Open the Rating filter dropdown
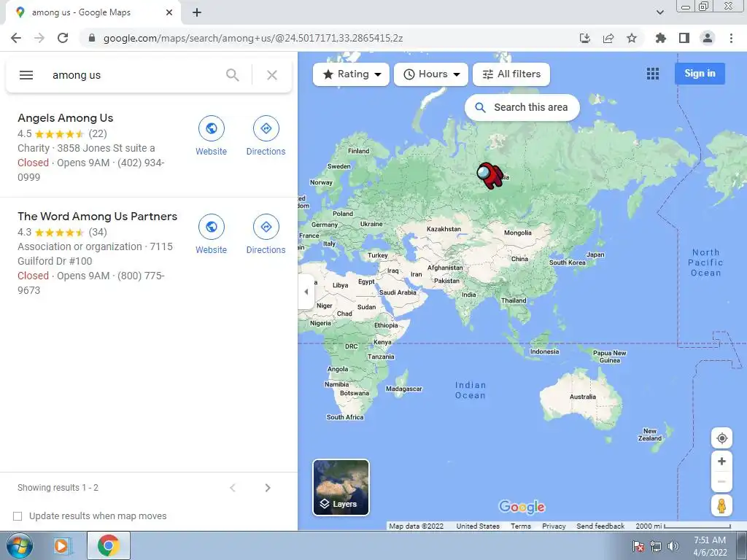 tap(351, 74)
